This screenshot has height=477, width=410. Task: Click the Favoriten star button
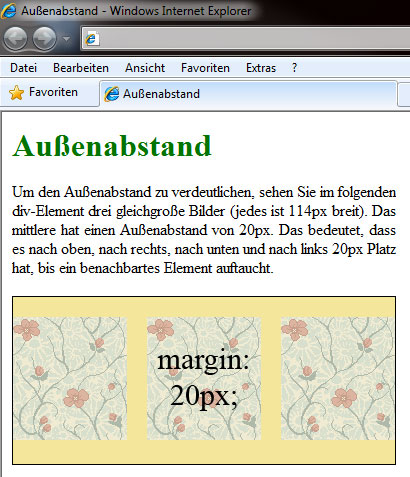pyautogui.click(x=43, y=92)
